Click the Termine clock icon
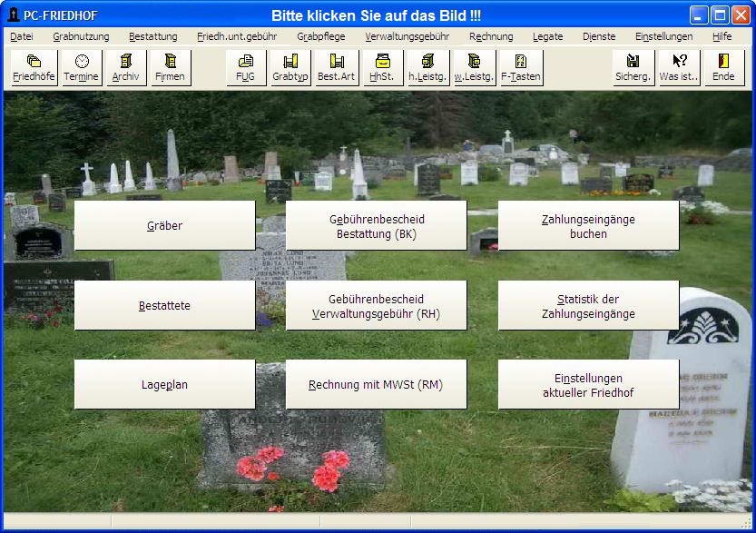Screen dimensions: 756x533 [x=82, y=68]
